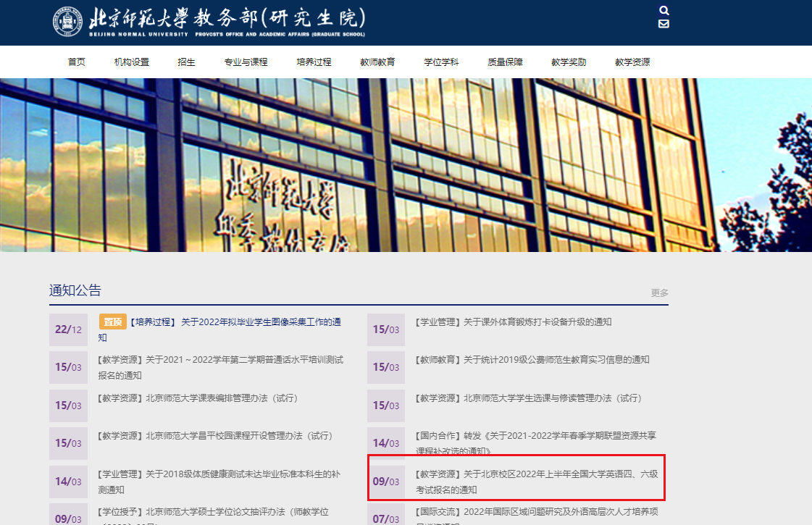
Task: Open 国际区域问题研究及外语高层次人才 notice
Action: [537, 517]
